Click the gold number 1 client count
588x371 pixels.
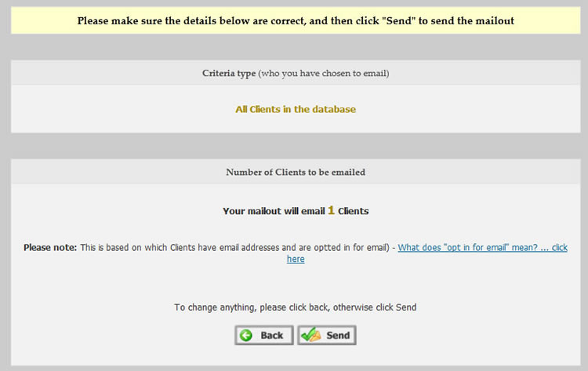[x=331, y=210]
